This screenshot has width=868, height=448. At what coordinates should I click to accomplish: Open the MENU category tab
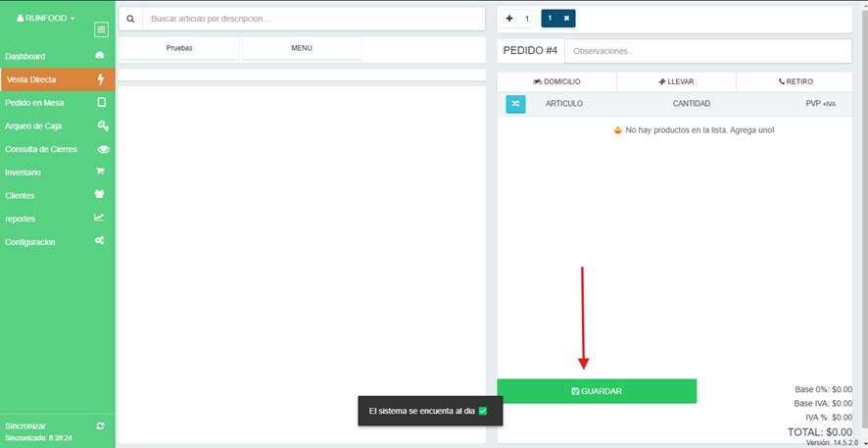[x=302, y=48]
